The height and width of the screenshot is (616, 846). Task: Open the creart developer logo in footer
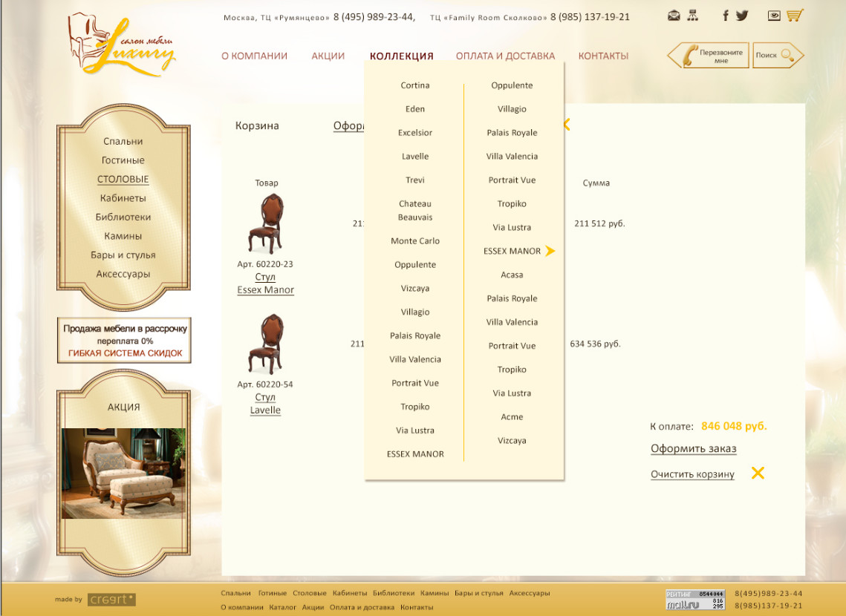click(x=111, y=599)
